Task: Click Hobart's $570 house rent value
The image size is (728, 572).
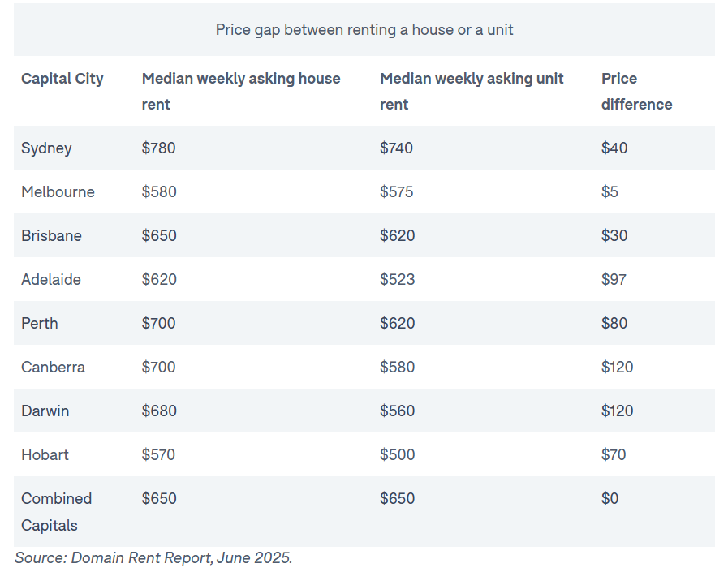Action: (x=158, y=454)
